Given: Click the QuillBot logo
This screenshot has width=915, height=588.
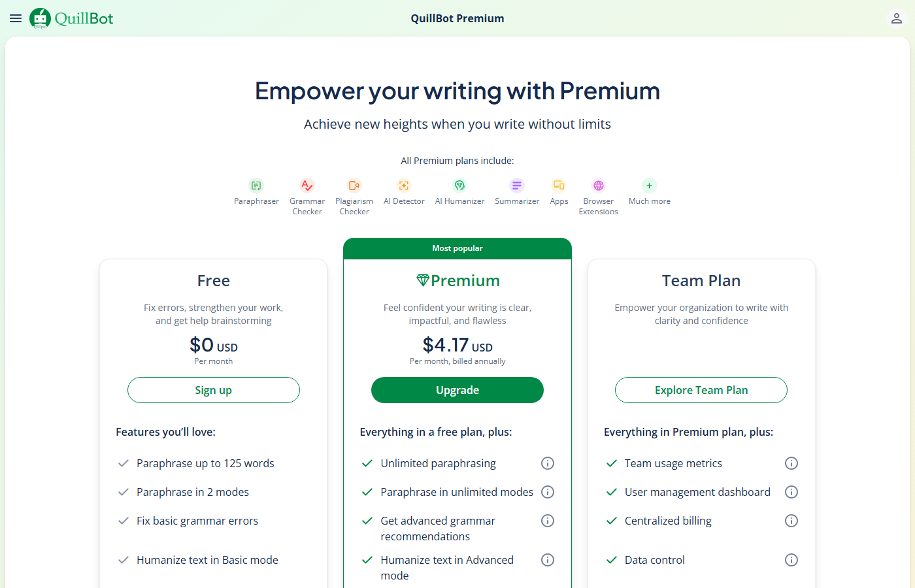Looking at the screenshot, I should pos(71,18).
